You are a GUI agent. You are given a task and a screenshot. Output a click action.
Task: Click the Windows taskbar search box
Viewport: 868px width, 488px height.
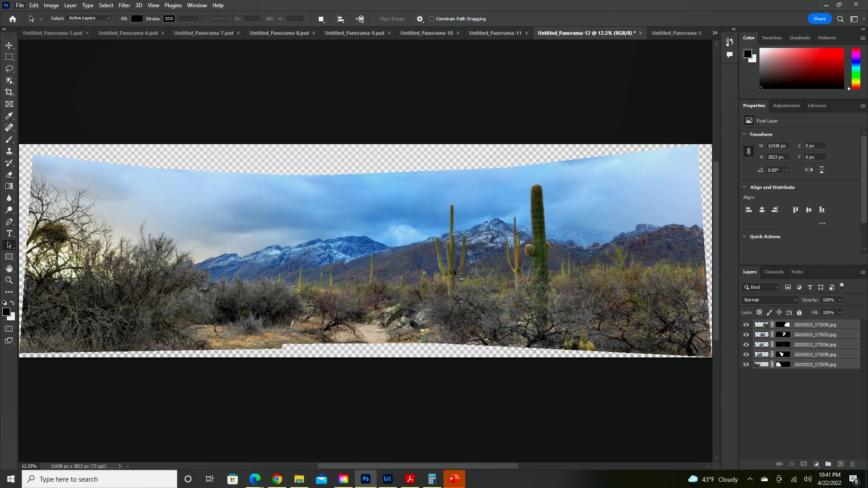tap(99, 479)
